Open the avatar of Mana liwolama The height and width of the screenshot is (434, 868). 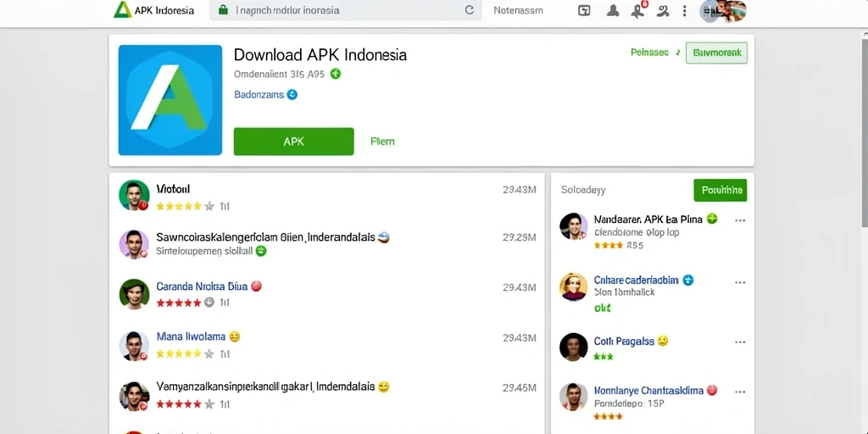134,346
